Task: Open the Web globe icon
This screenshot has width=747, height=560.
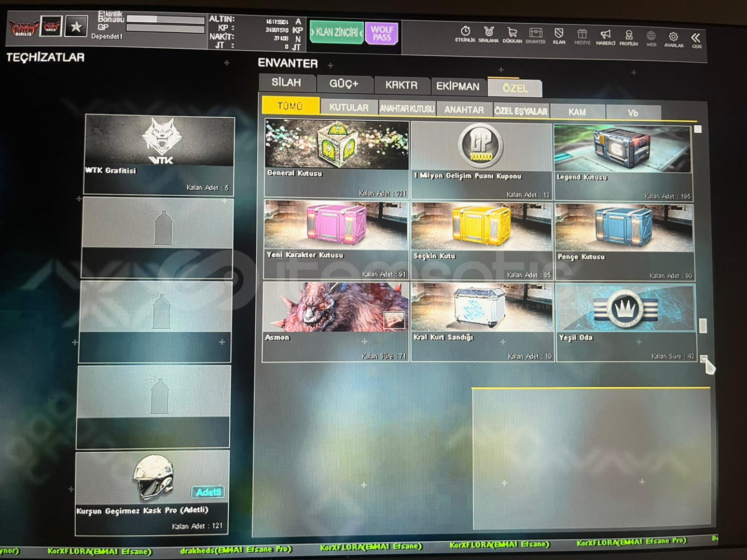Action: (x=651, y=38)
